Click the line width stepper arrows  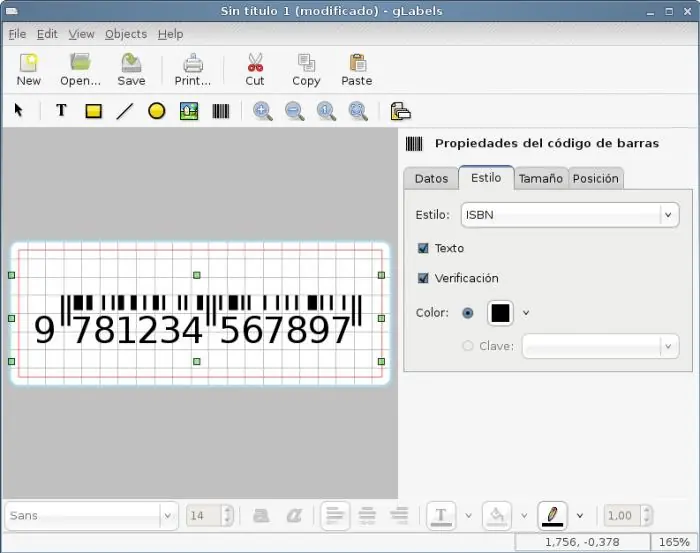coord(646,516)
